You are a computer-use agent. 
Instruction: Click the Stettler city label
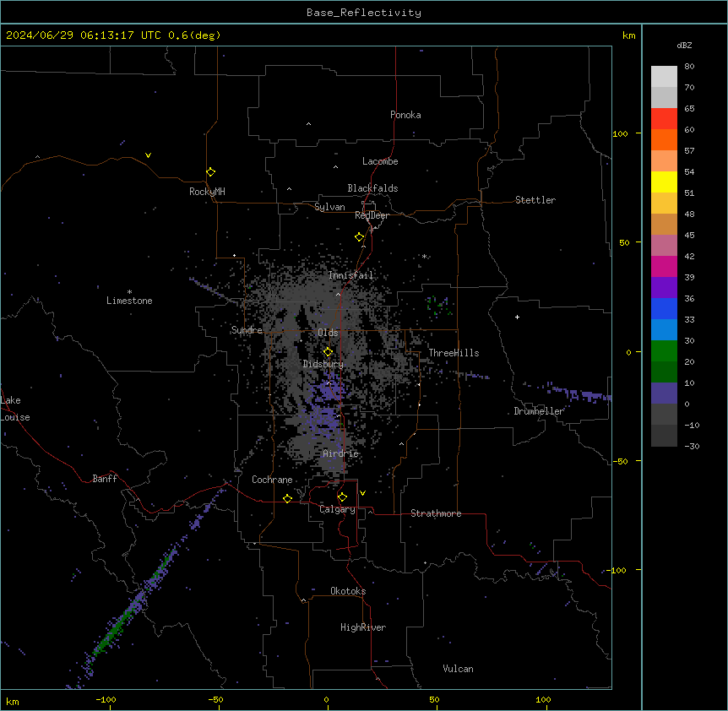(x=535, y=200)
